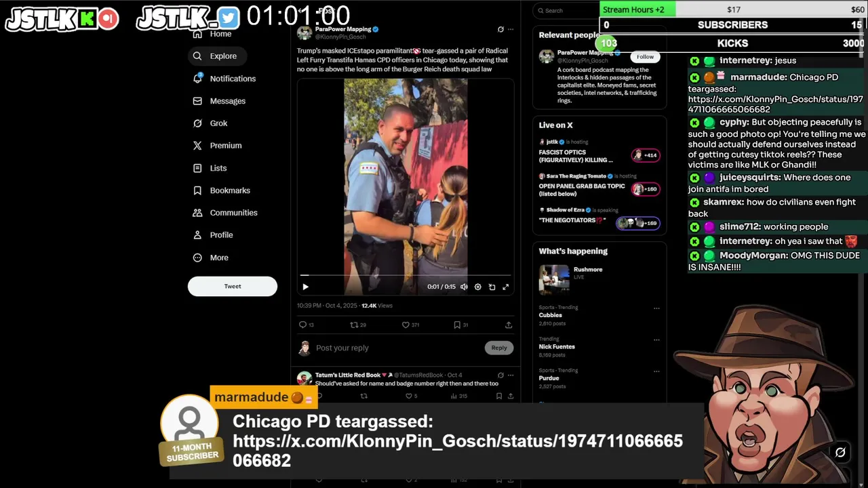Click the KICKS goal progress bar

coord(732,43)
